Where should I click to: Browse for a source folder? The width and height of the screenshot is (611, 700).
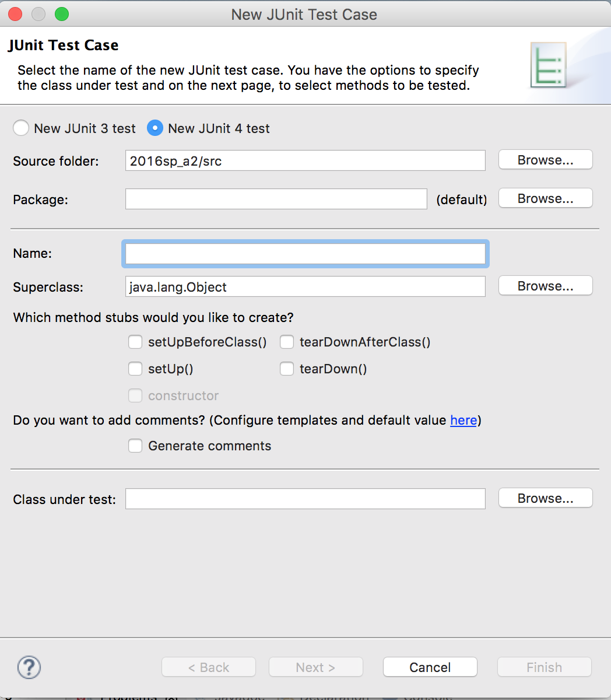pyautogui.click(x=545, y=159)
